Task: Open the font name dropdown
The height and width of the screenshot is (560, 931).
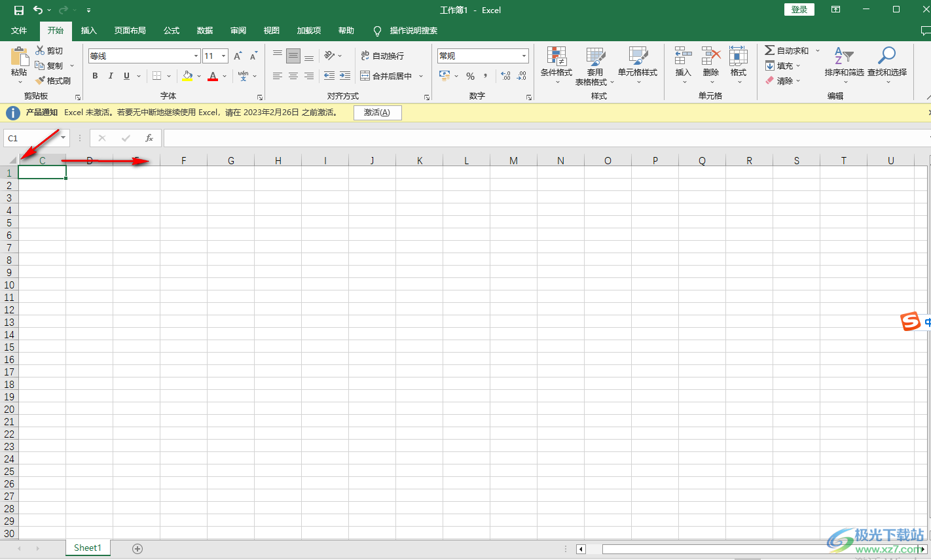Action: [x=196, y=56]
